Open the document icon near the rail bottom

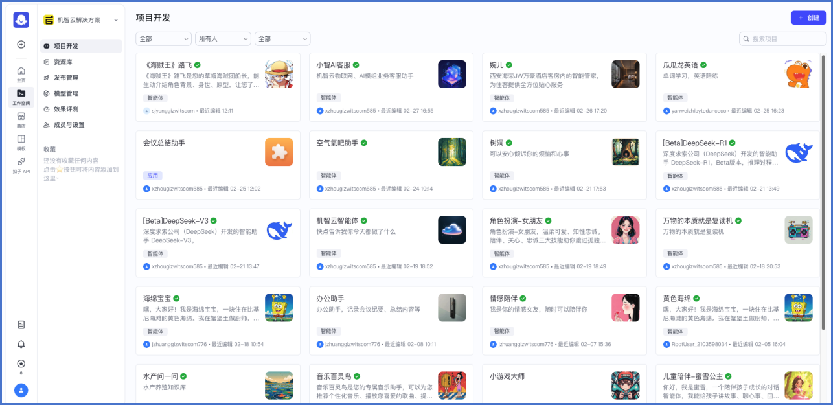point(21,325)
